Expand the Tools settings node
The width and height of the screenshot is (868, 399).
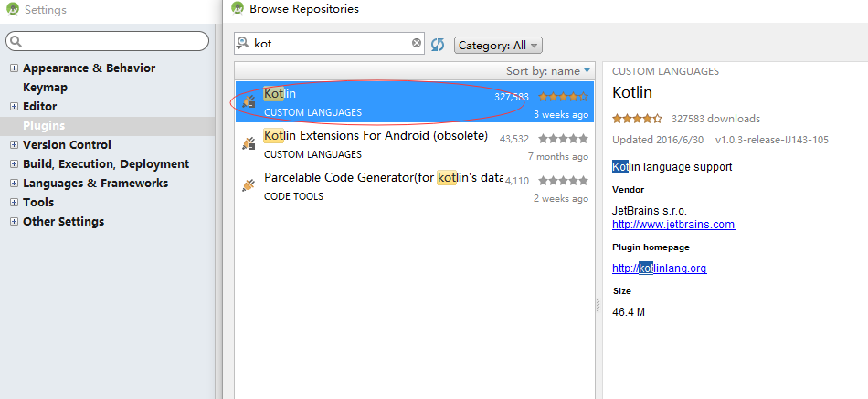[15, 203]
